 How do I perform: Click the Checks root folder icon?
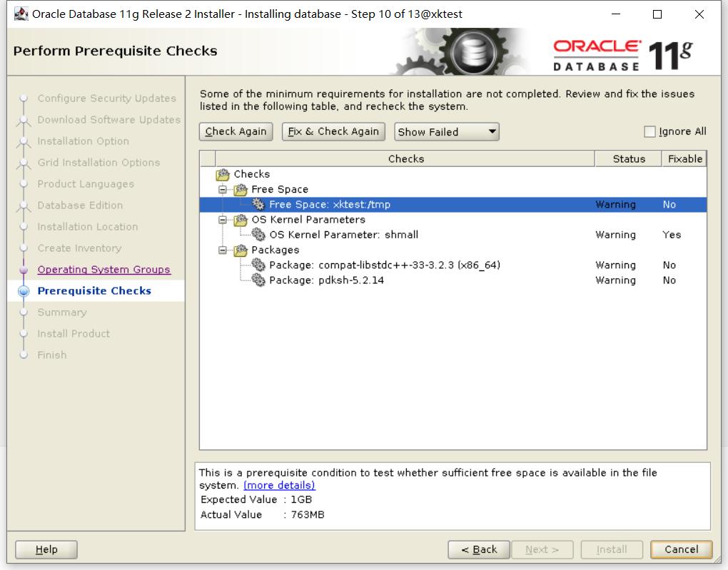coord(223,175)
